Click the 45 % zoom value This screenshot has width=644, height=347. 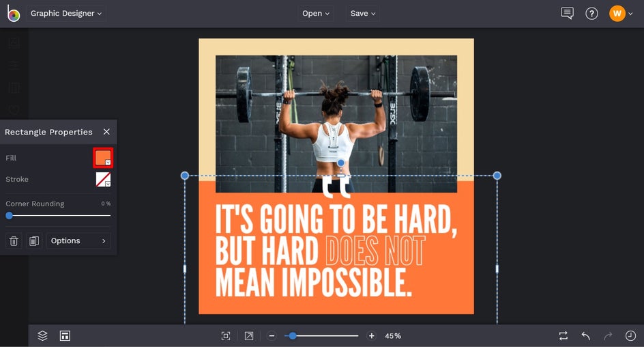click(393, 336)
